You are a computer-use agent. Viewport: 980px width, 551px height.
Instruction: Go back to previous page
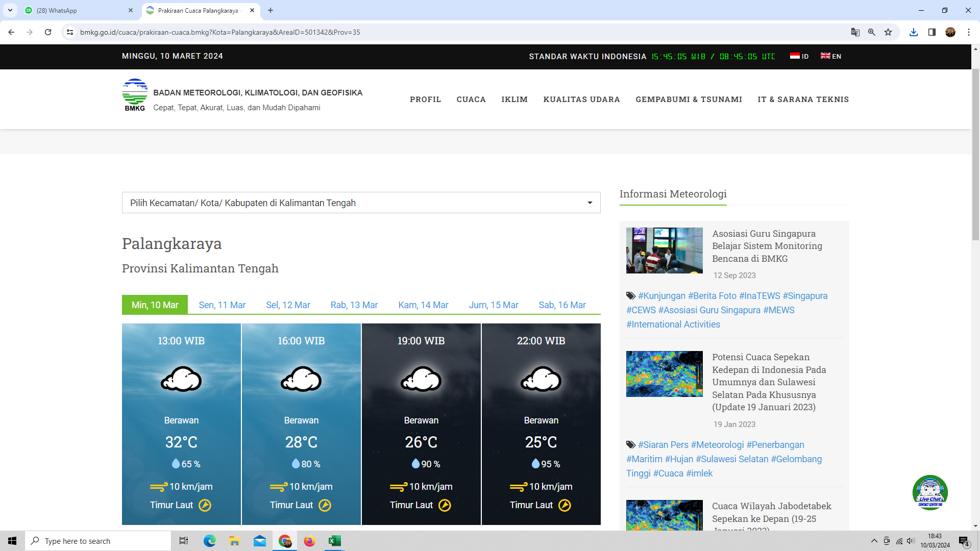pyautogui.click(x=11, y=32)
